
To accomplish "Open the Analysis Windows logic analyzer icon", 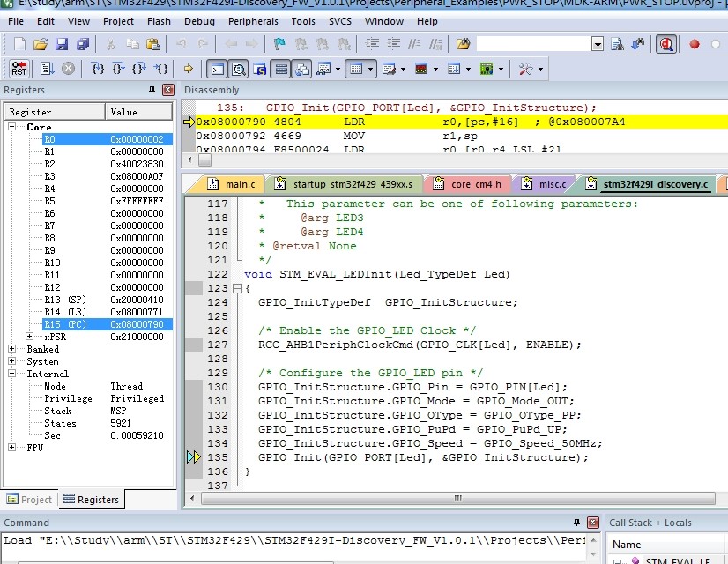I will (421, 69).
